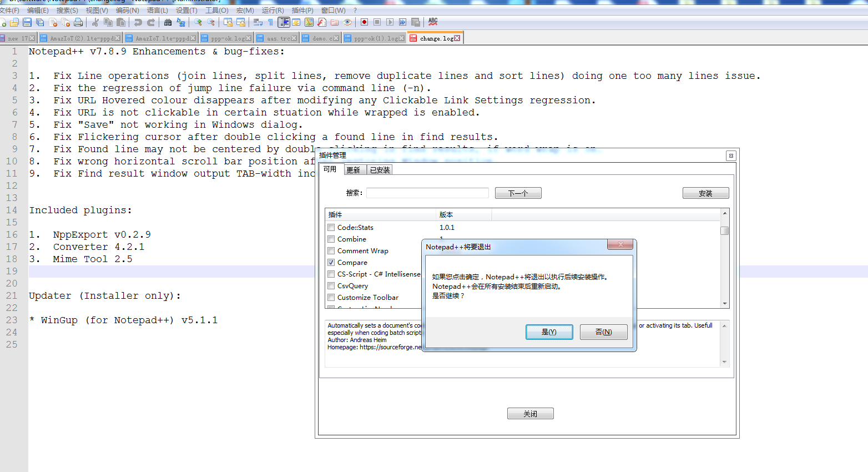
Task: Uncheck the Compare plugin checkbox
Action: (x=331, y=263)
